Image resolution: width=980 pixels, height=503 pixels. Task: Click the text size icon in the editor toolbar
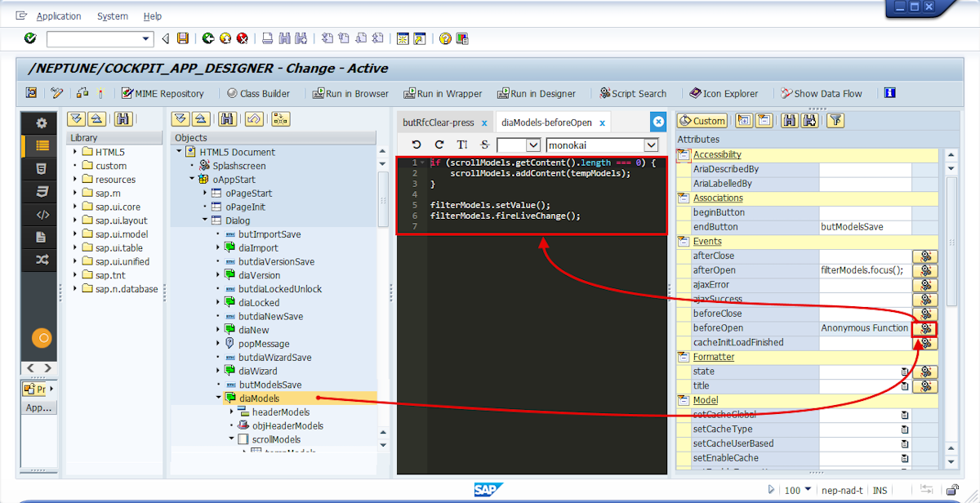pyautogui.click(x=462, y=145)
